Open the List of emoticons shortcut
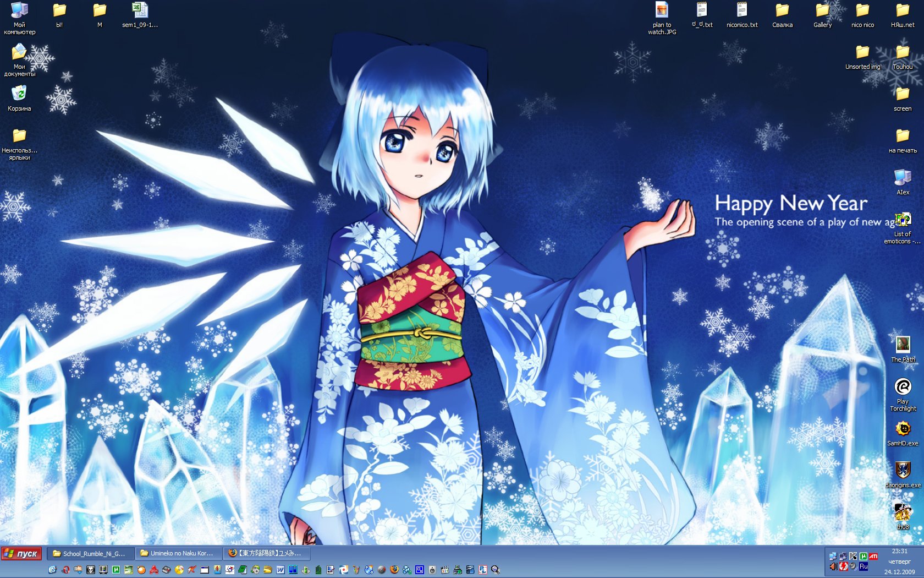The width and height of the screenshot is (924, 578). tap(903, 228)
